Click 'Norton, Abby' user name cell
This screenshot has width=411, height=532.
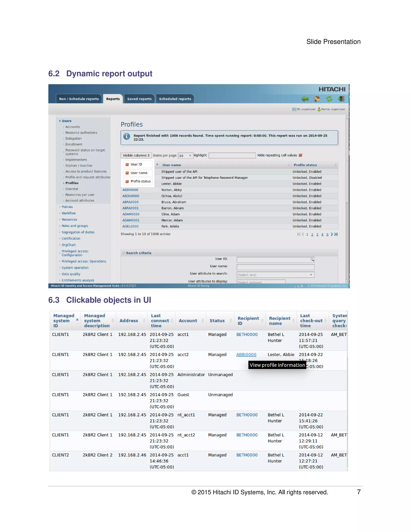(x=171, y=190)
